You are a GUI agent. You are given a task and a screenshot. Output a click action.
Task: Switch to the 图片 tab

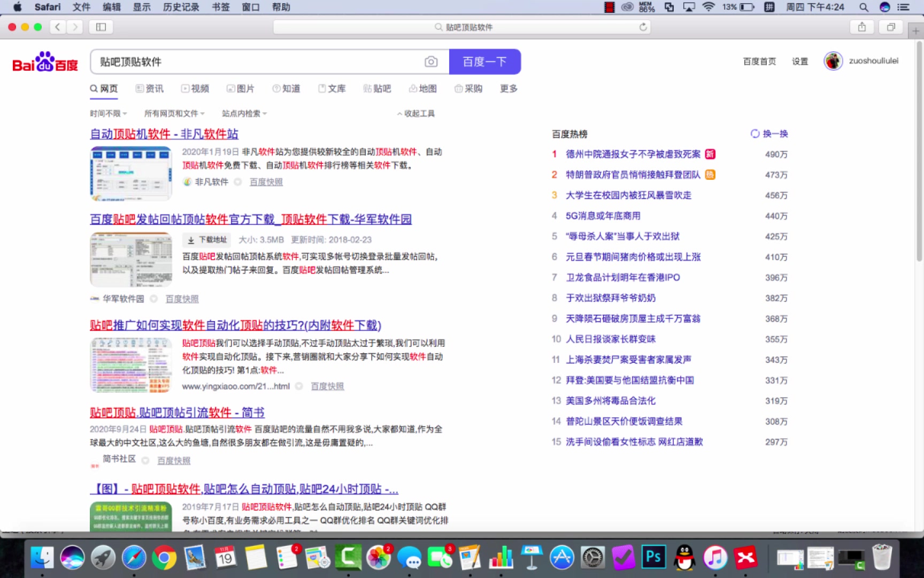(240, 89)
